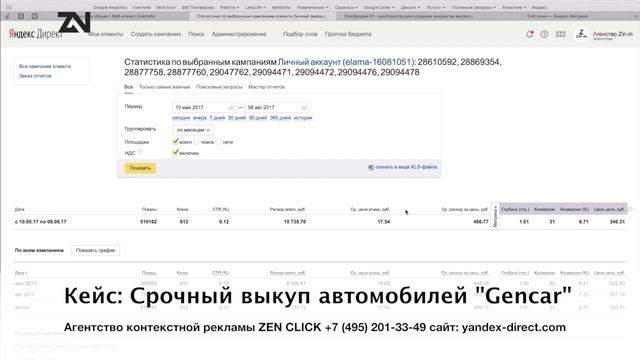Screen dimensions: 640x360
Task: Select the Все statistics tab
Action: 128,87
